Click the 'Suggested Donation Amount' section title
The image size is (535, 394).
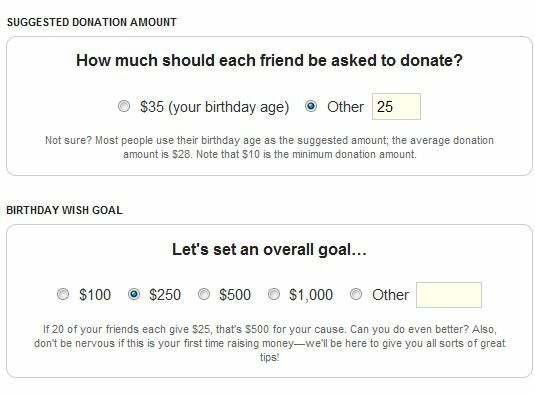[x=92, y=22]
